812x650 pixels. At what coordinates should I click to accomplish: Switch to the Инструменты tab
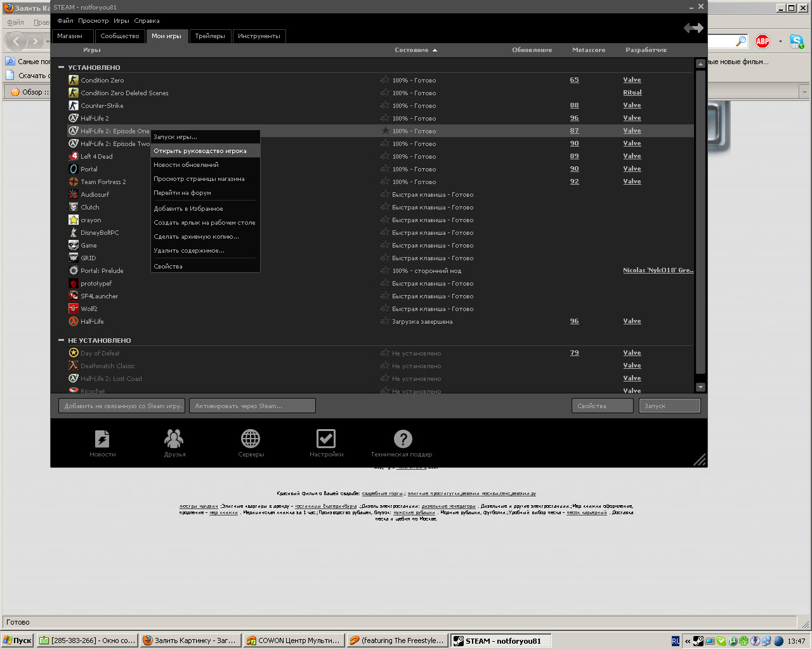259,36
